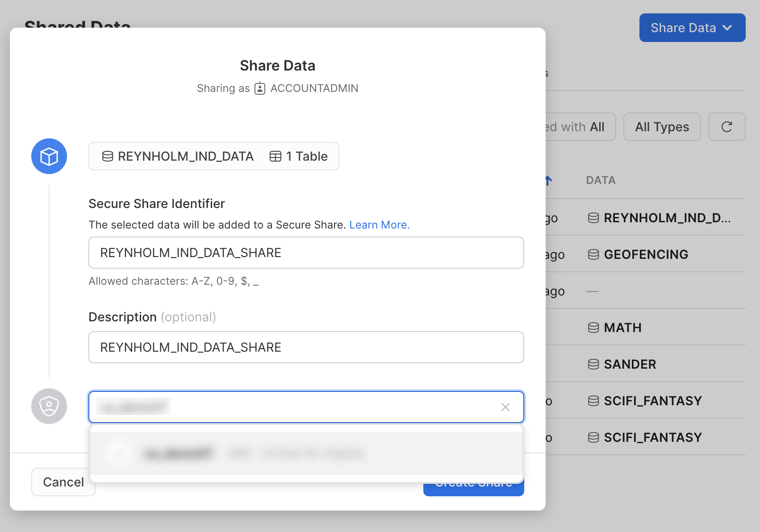Select the suggested account in dropdown list
This screenshot has width=760, height=532.
tap(306, 453)
